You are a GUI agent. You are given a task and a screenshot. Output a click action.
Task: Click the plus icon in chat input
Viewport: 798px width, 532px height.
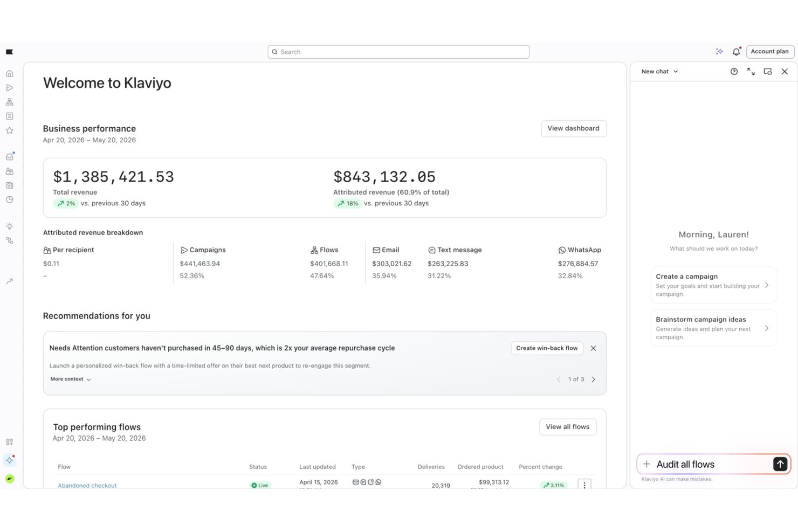pyautogui.click(x=646, y=464)
